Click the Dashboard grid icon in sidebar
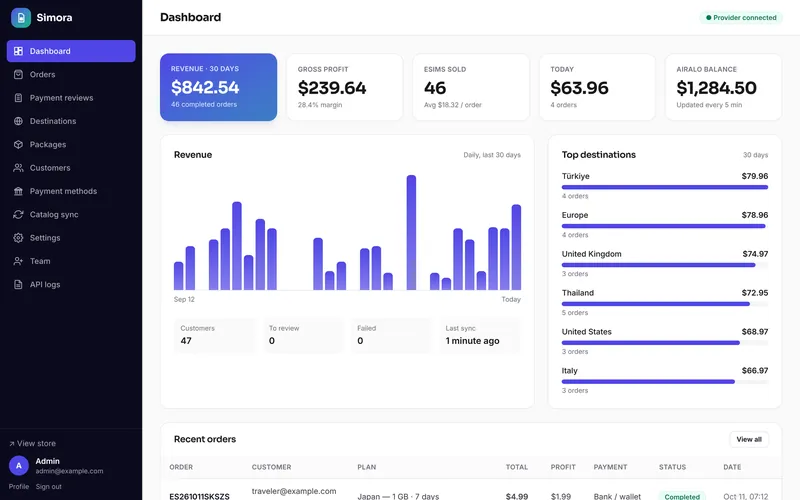800x500 pixels. pos(18,51)
